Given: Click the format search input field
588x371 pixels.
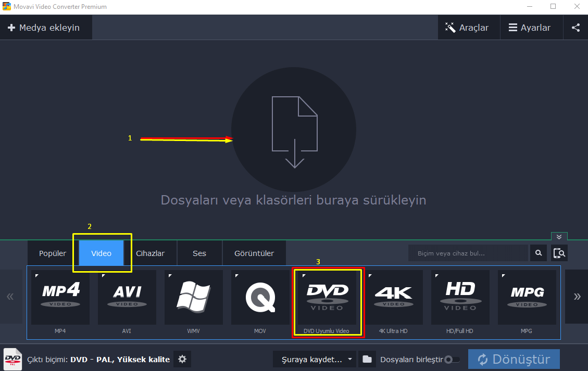Looking at the screenshot, I should pos(467,253).
